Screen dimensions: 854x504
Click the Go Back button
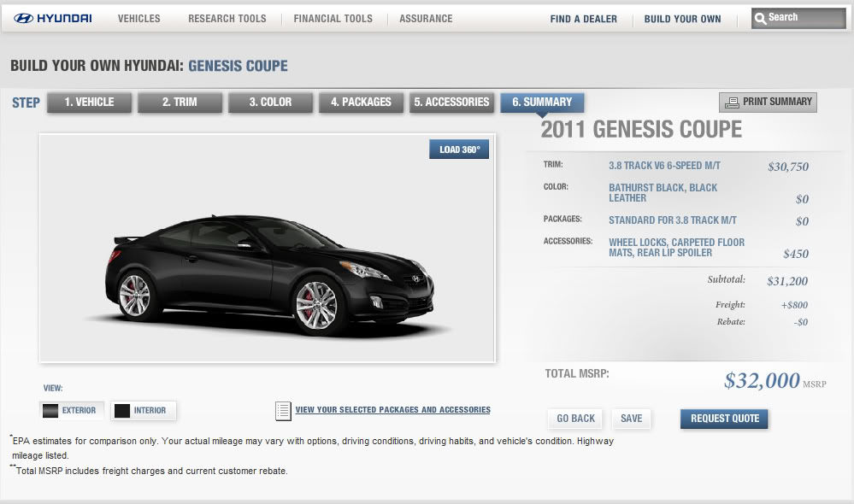[575, 419]
